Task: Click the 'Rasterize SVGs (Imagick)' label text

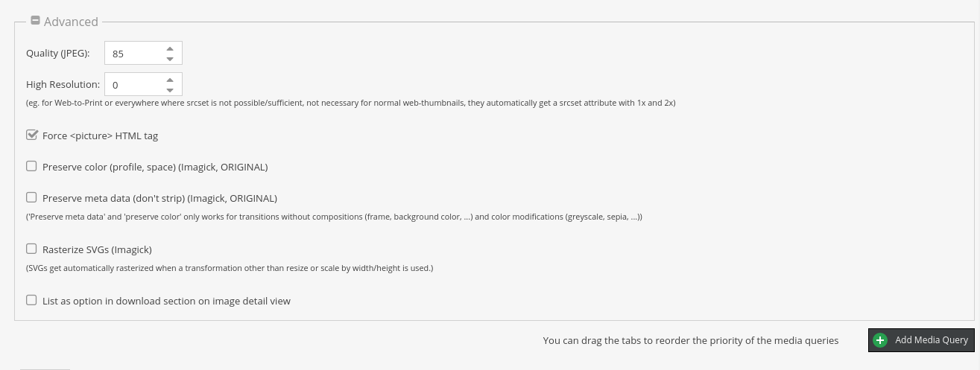Action: [97, 249]
